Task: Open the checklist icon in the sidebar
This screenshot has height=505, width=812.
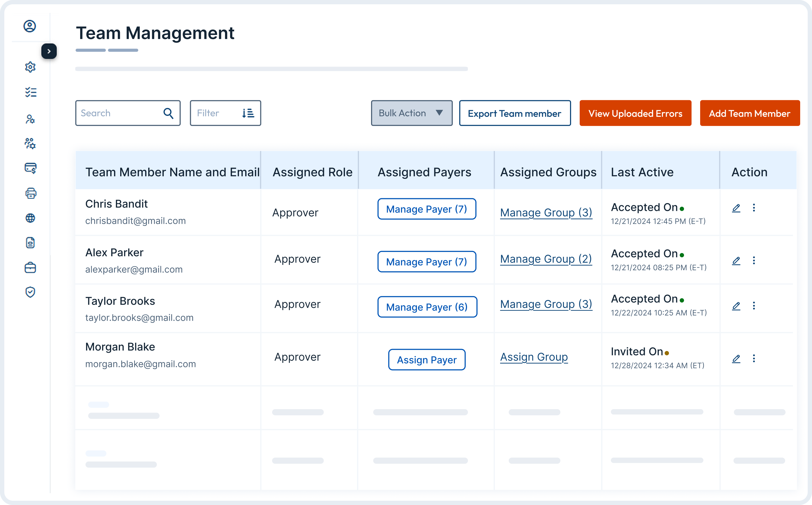Action: (x=31, y=92)
